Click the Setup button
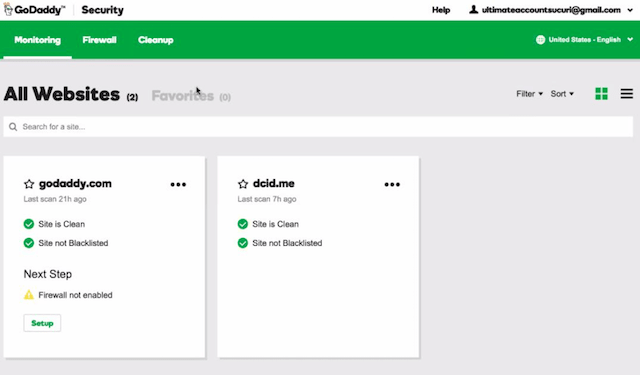Screen dimensions: 640x375 tap(42, 323)
